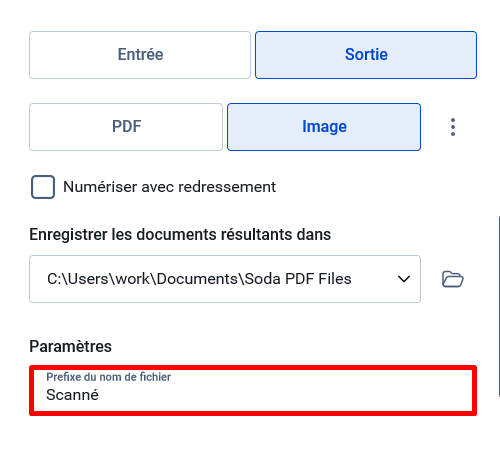Switch to the Entrée tab
The width and height of the screenshot is (500, 460).
click(x=140, y=55)
